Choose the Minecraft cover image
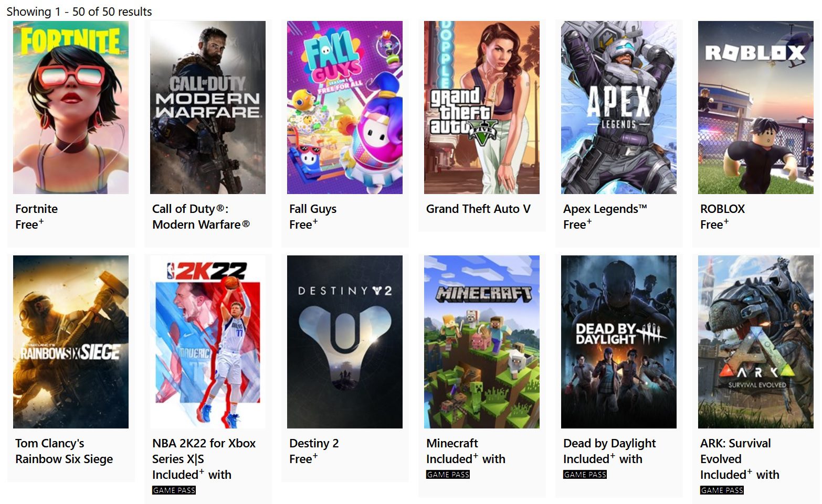Image resolution: width=822 pixels, height=504 pixels. [482, 342]
